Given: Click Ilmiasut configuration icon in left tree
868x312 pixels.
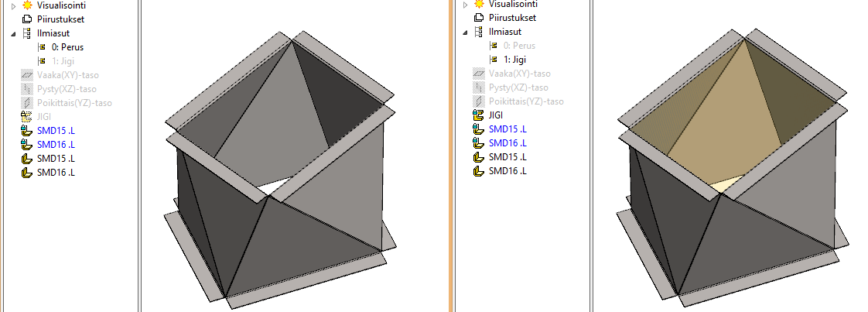Looking at the screenshot, I should tap(26, 33).
